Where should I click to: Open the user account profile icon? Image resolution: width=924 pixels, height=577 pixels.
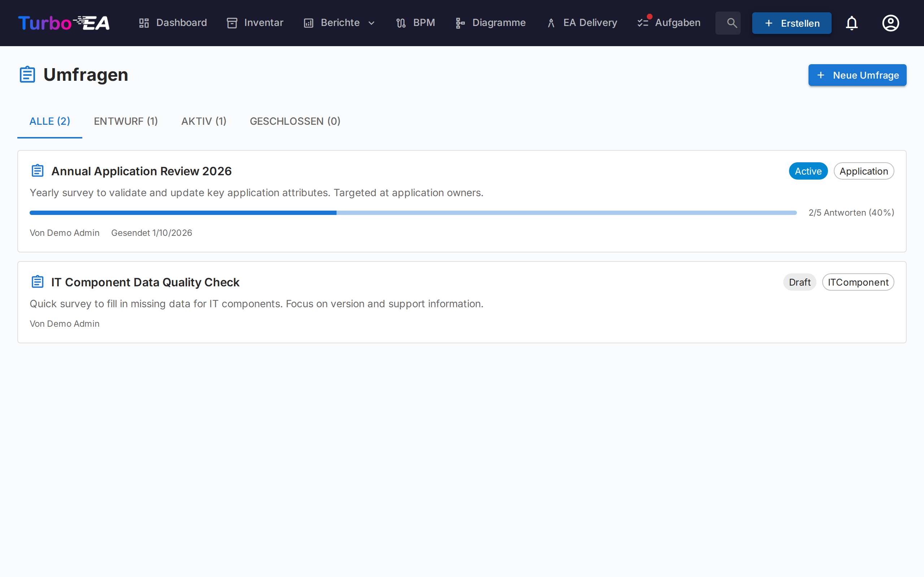(x=890, y=23)
